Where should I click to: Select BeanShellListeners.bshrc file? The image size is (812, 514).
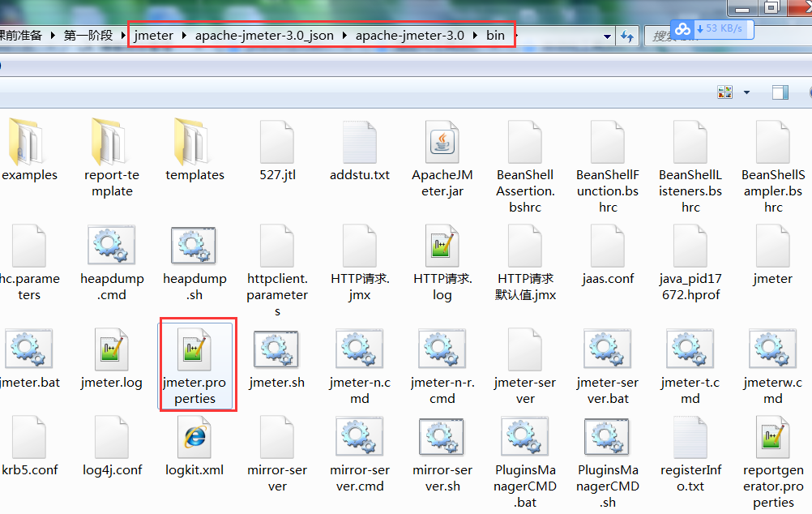tap(690, 167)
